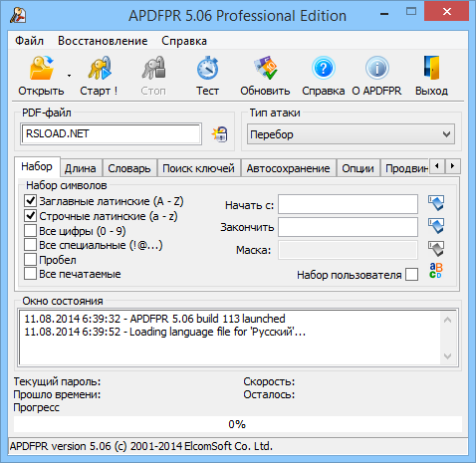Click the disabled Маска input field
This screenshot has width=476, height=463.
[348, 250]
